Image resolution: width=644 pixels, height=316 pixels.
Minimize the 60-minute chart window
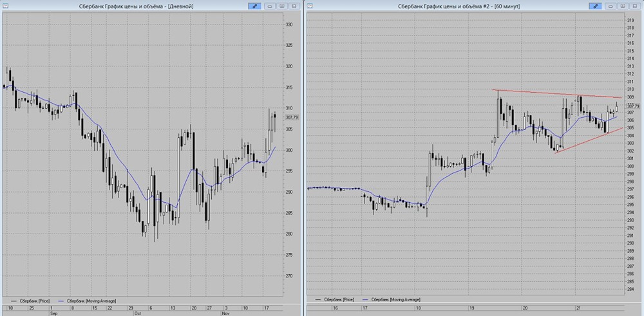tap(611, 6)
